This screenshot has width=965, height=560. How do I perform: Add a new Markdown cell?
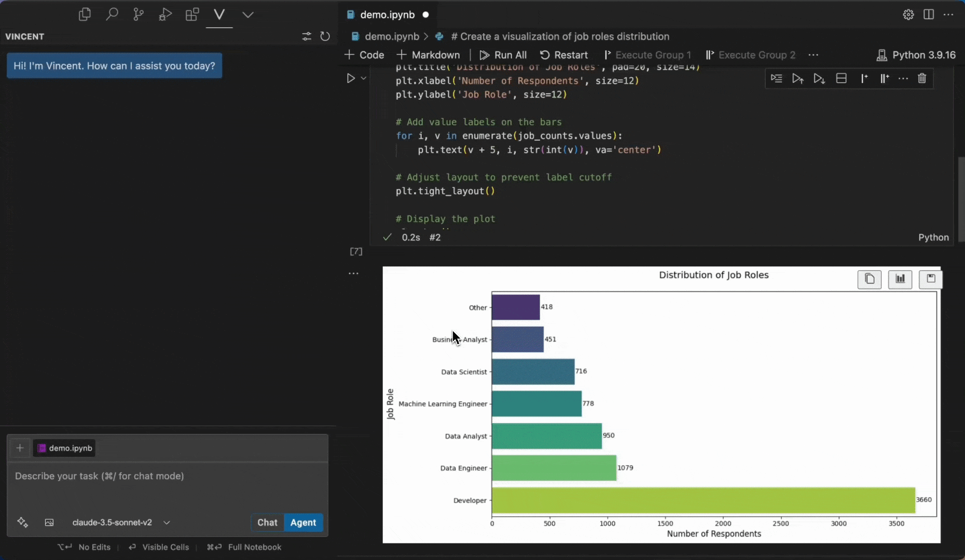(428, 55)
